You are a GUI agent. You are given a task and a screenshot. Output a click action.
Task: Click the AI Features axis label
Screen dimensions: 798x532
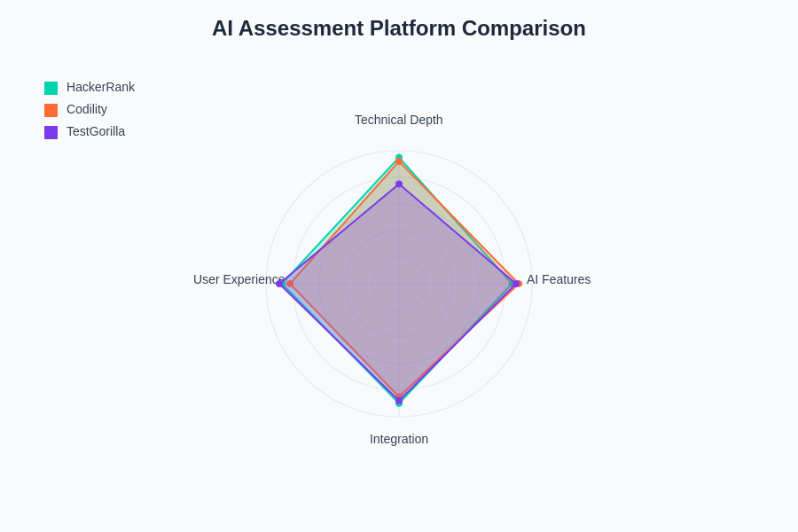[559, 279]
